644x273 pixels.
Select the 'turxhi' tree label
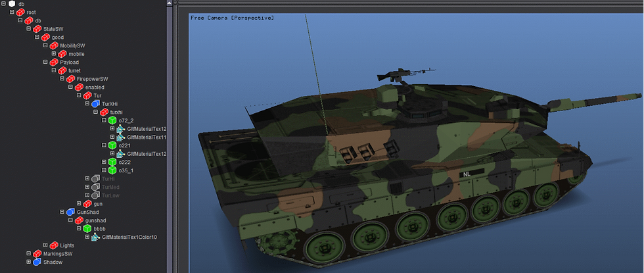click(x=117, y=112)
